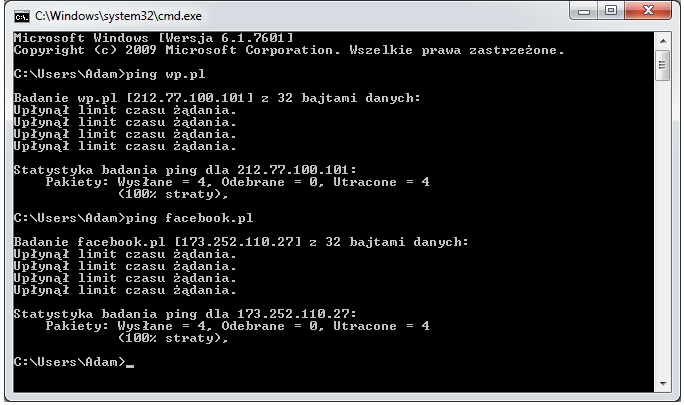Click the title bar text C:\Windows\system32\cmd.exe
Viewport: 684px width, 405px height.
point(118,16)
